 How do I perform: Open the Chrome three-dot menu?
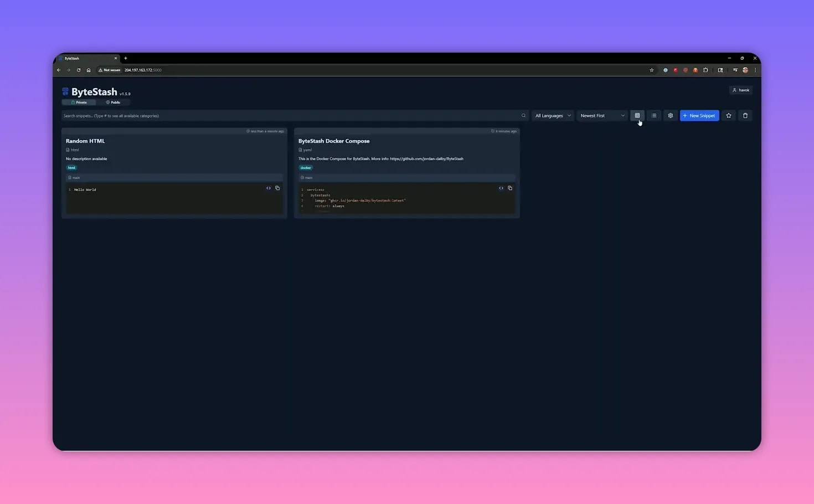755,70
